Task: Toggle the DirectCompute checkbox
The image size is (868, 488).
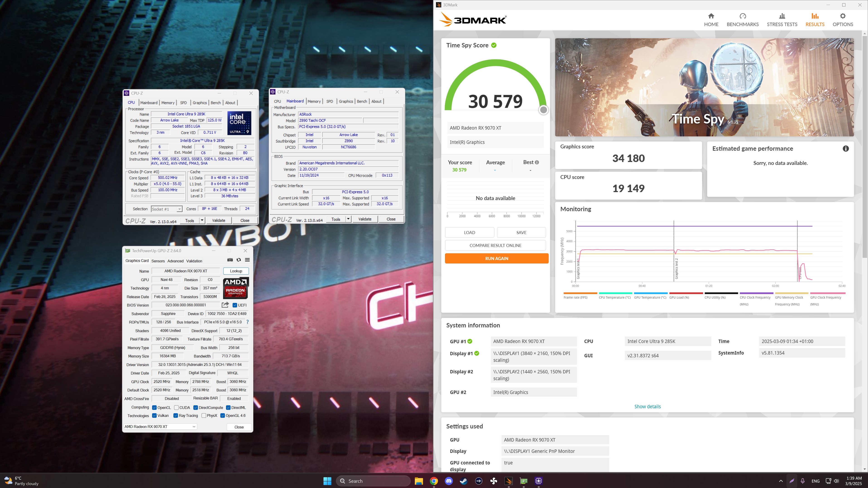Action: [x=195, y=408]
